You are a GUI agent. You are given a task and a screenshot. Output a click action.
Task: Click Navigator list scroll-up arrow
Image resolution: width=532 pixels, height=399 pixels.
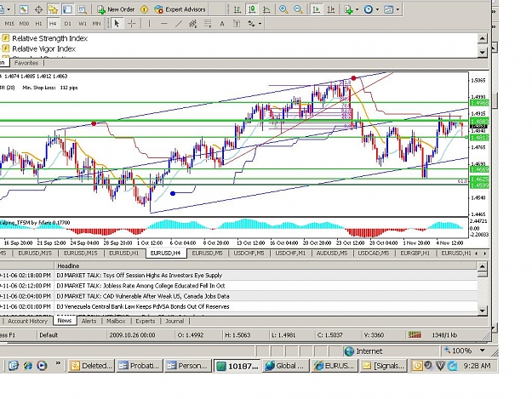pyautogui.click(x=483, y=38)
